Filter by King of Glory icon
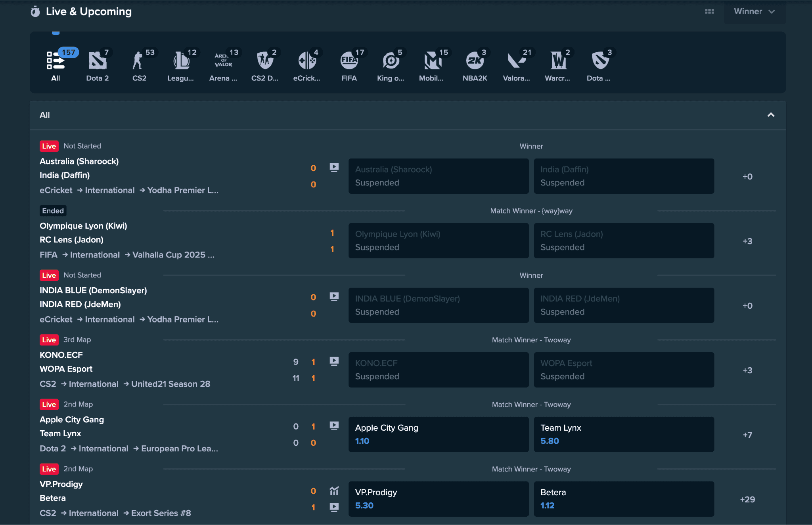The height and width of the screenshot is (525, 812). point(391,61)
